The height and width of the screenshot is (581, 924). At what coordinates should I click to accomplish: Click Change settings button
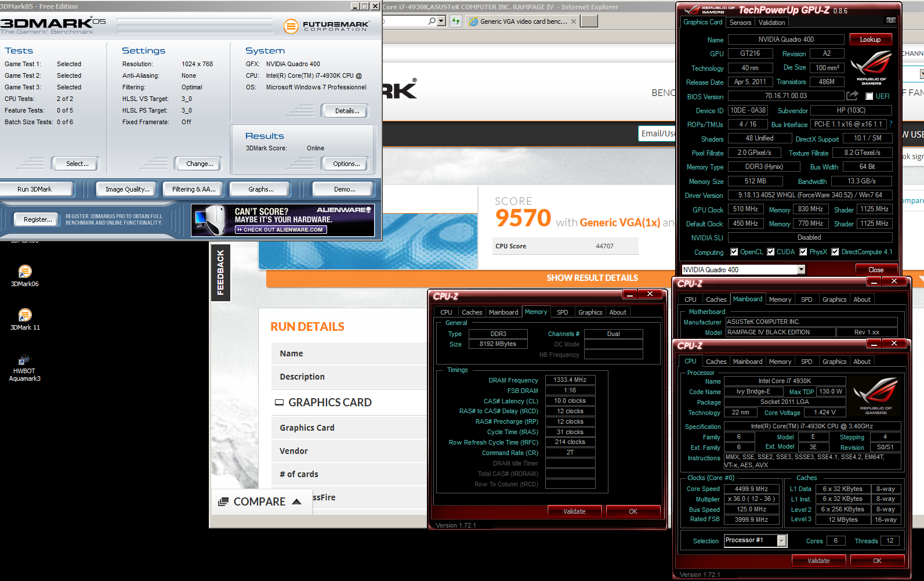click(200, 164)
